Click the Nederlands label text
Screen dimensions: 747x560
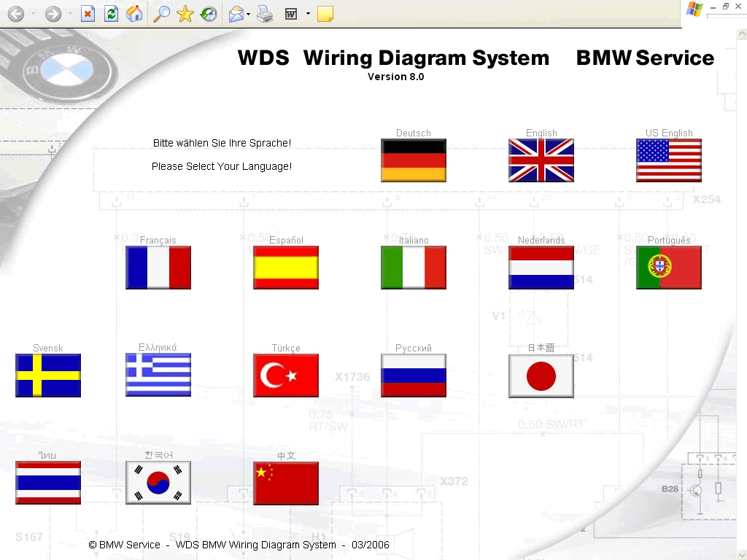(x=541, y=240)
